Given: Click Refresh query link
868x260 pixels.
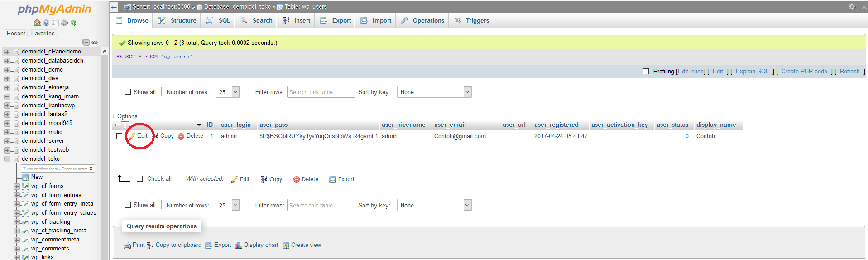Looking at the screenshot, I should [x=849, y=72].
